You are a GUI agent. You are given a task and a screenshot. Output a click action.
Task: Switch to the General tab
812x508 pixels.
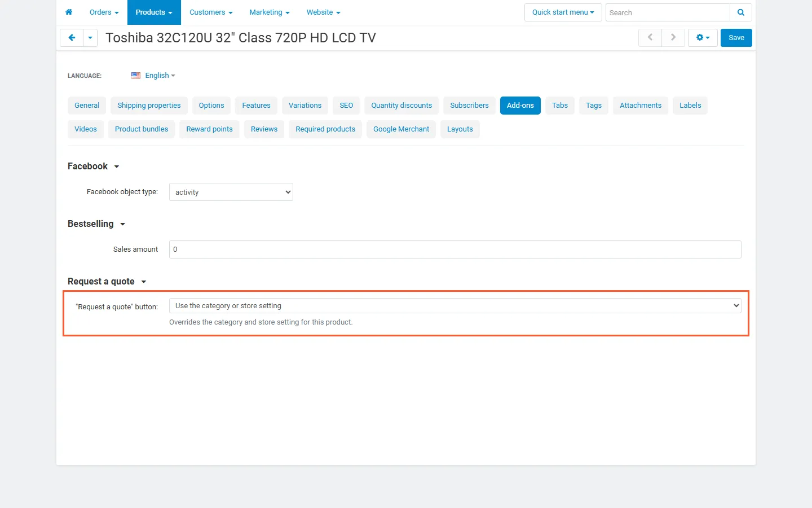tap(87, 106)
